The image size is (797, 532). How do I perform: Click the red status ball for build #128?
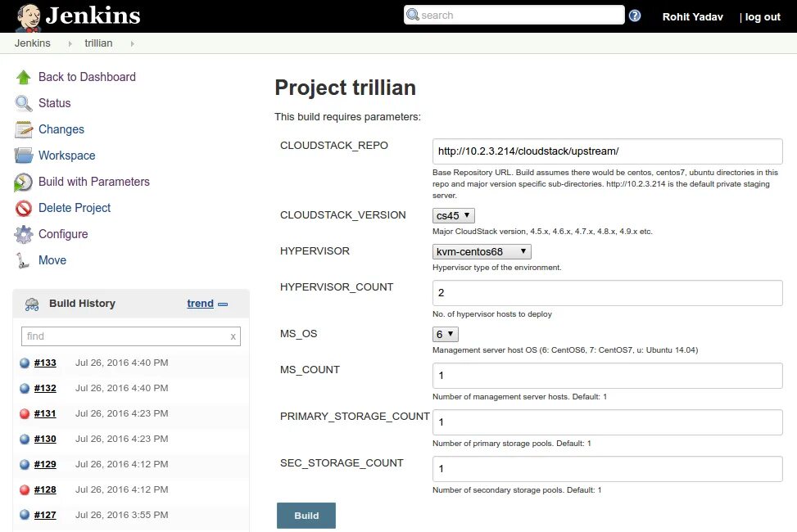(x=25, y=489)
